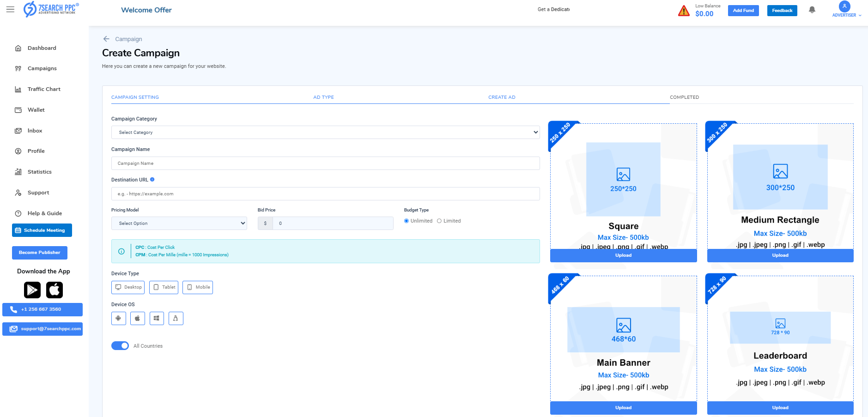Open the Pricing Model dropdown

pos(179,224)
